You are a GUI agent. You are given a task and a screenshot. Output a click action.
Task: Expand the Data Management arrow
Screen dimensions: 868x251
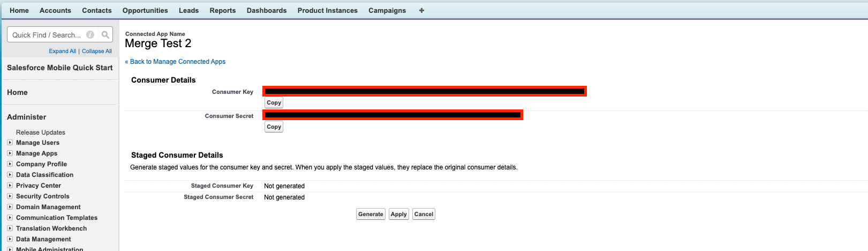click(10, 239)
